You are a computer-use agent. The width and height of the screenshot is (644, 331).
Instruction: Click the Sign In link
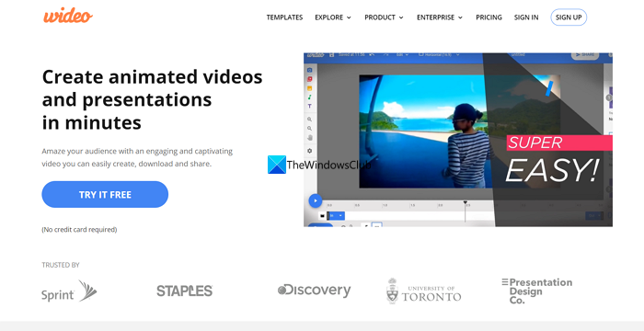click(x=526, y=17)
